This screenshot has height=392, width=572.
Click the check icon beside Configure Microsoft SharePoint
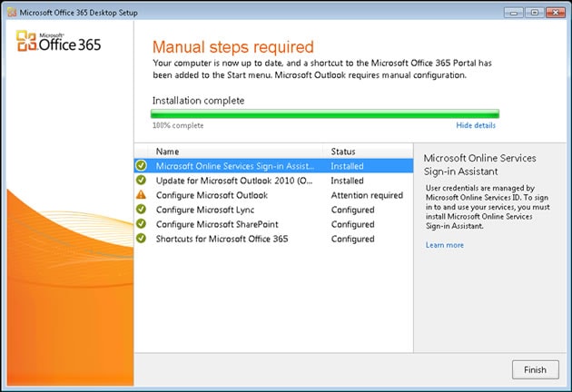point(141,224)
